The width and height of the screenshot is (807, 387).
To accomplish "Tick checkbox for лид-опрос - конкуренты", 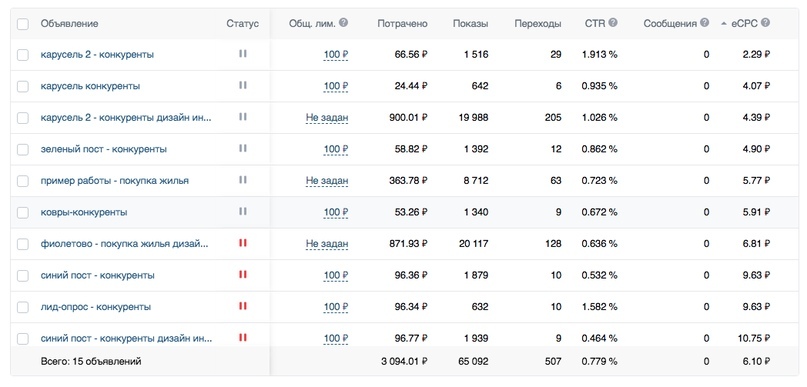I will [23, 307].
